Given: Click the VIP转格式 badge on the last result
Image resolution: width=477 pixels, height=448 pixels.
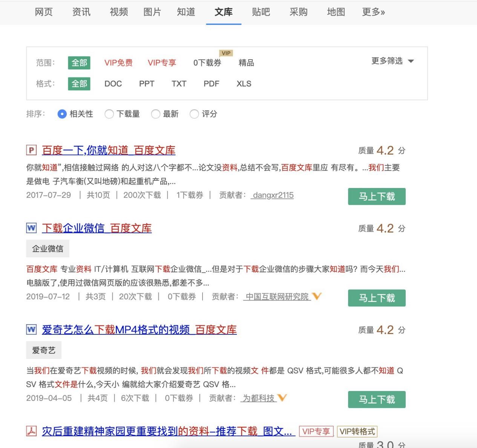Looking at the screenshot, I should coord(358,431).
